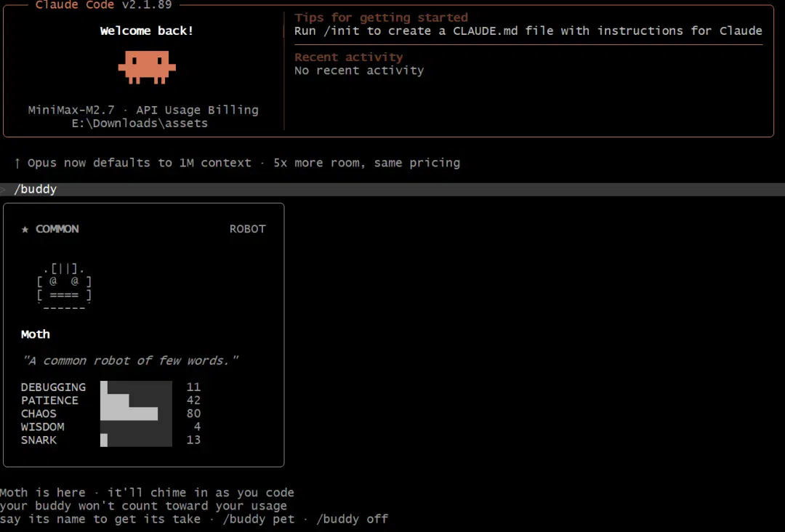This screenshot has height=532, width=785.
Task: Click the DEBUGGING stat bar
Action: 136,387
